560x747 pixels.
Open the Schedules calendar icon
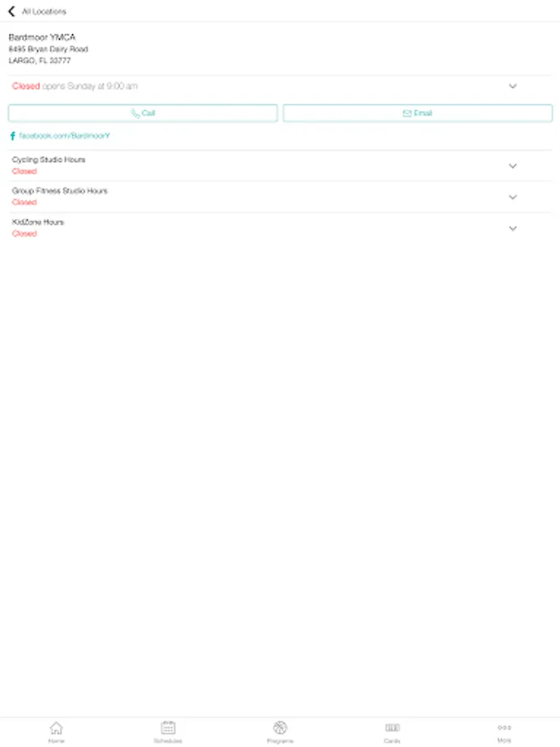pyautogui.click(x=168, y=727)
